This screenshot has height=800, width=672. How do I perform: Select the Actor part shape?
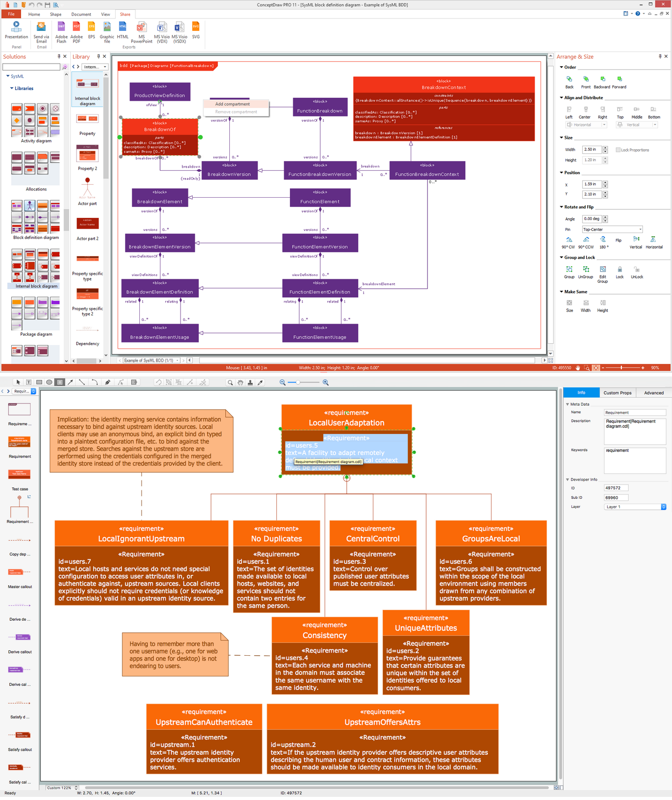pyautogui.click(x=87, y=191)
